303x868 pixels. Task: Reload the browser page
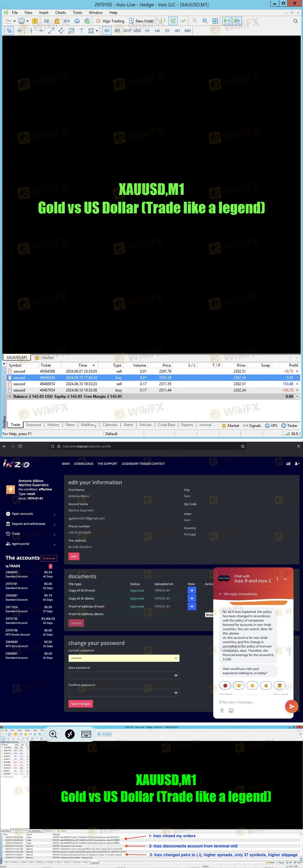(20, 446)
